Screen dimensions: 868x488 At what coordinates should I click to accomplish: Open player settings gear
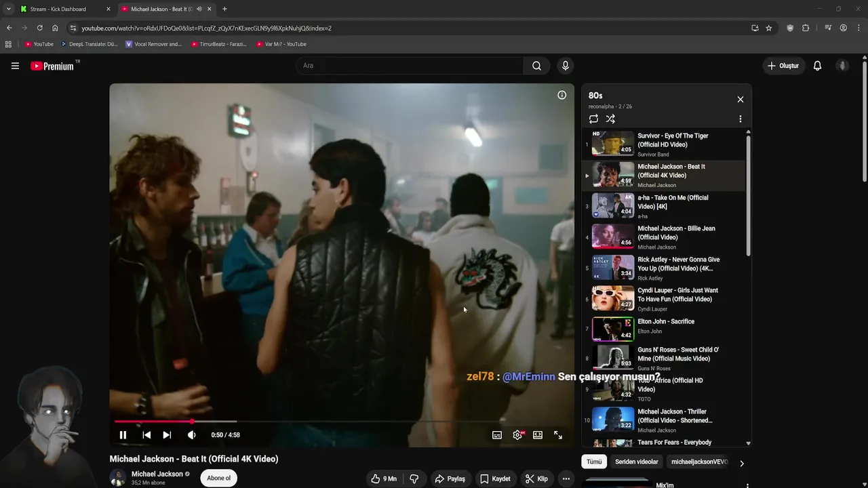click(517, 435)
